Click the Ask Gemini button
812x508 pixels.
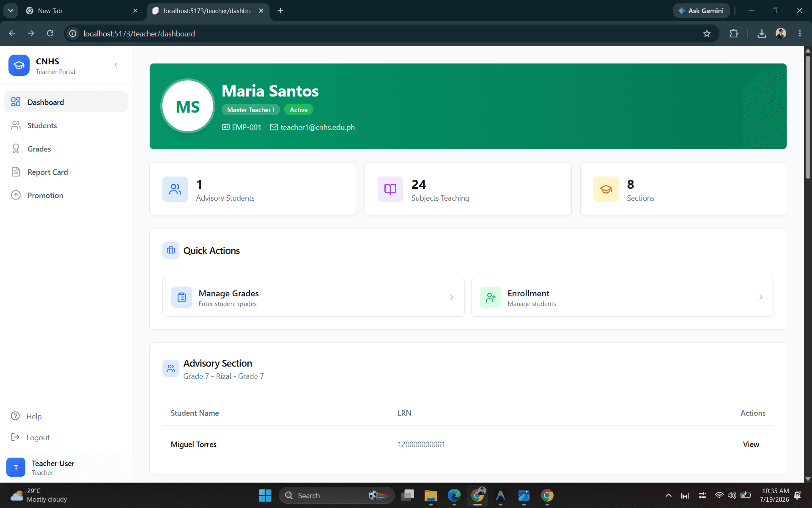click(701, 11)
